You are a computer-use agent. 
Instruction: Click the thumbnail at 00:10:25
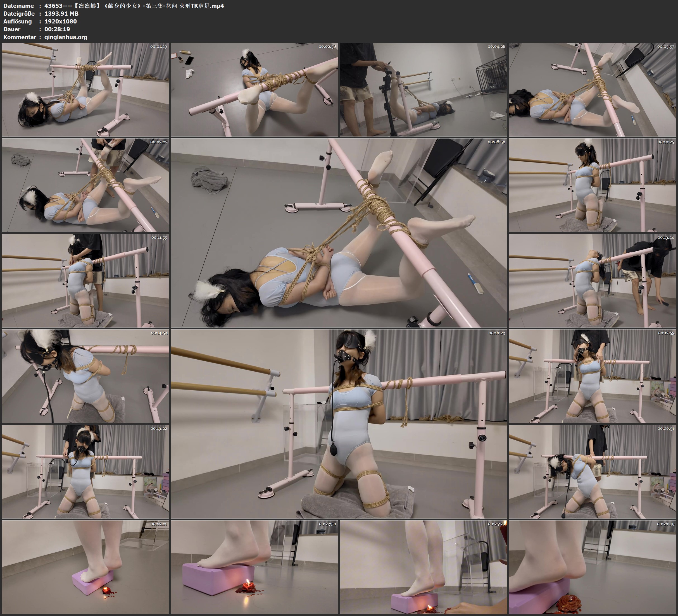tap(592, 185)
